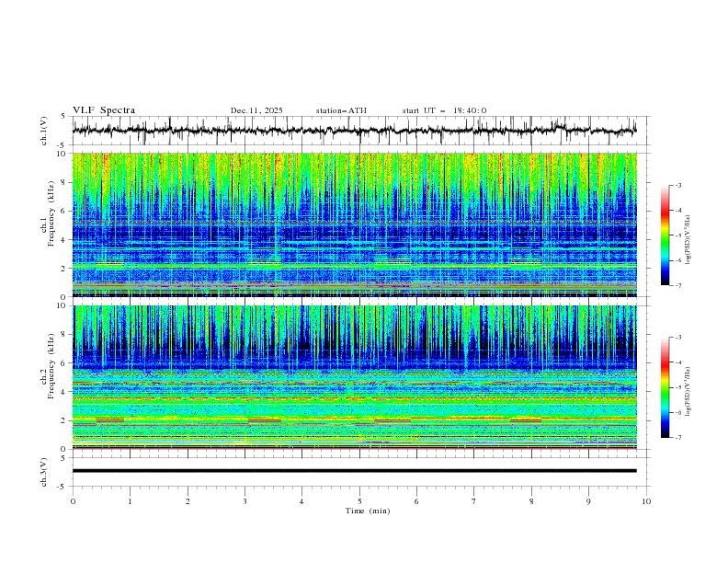Click time axis tick label "2"
Viewport: 728px width, 563px height.
pos(188,501)
